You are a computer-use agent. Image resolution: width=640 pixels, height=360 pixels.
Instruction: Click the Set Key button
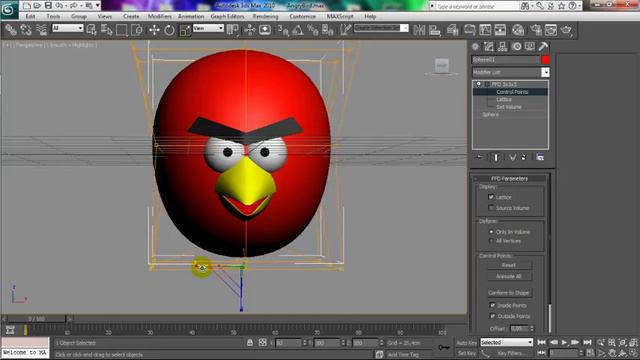pos(467,353)
